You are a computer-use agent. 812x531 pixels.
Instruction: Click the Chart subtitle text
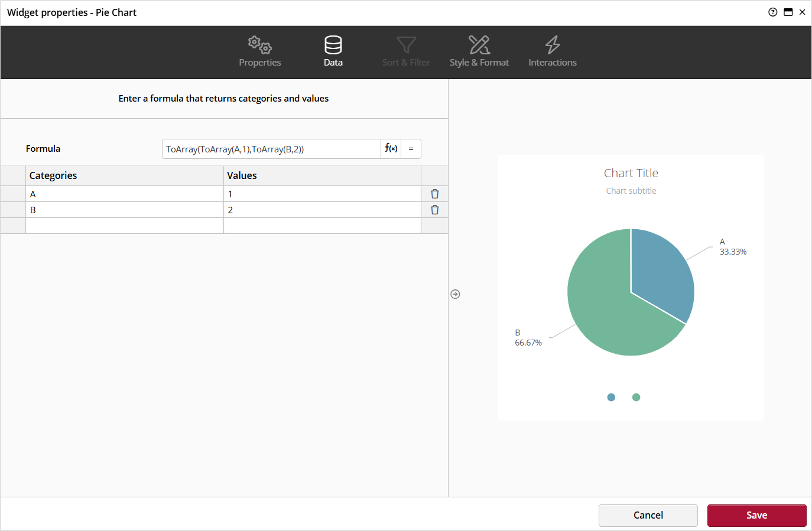tap(631, 191)
